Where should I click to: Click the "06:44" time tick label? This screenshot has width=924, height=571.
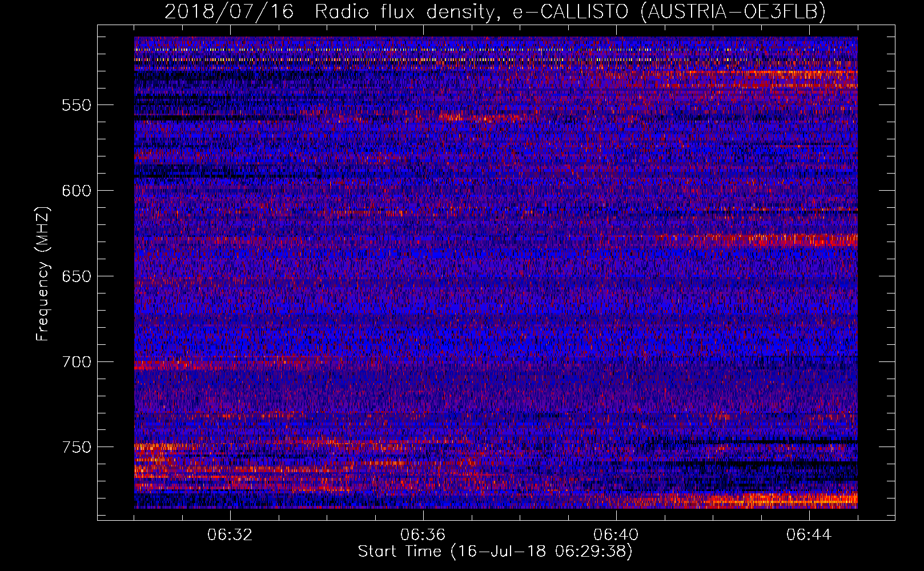(x=809, y=535)
